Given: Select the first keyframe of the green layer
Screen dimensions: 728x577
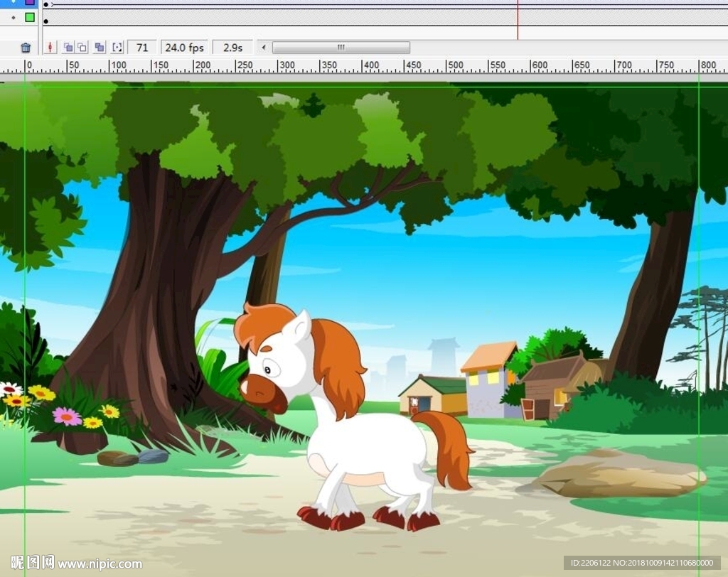Looking at the screenshot, I should click(46, 21).
